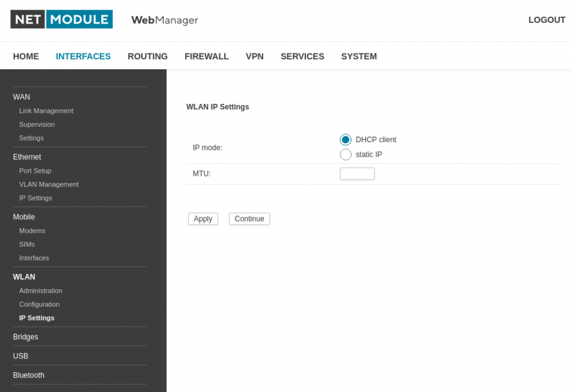Viewport: 571px width, 392px height.
Task: Click the Apply button
Action: coord(203,219)
